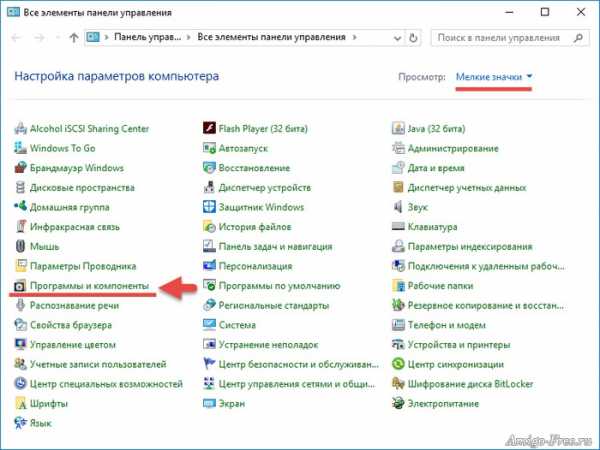The width and height of the screenshot is (600, 450).
Task: Open Резервное копирование и восстановление link
Action: 486,305
